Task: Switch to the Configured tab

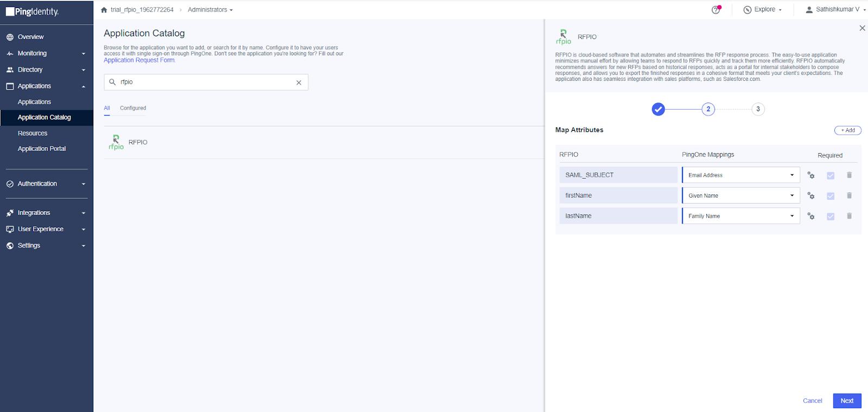Action: [133, 108]
